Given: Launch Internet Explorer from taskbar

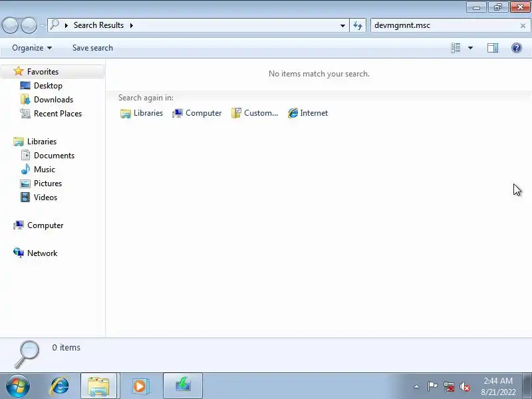Looking at the screenshot, I should [x=60, y=386].
